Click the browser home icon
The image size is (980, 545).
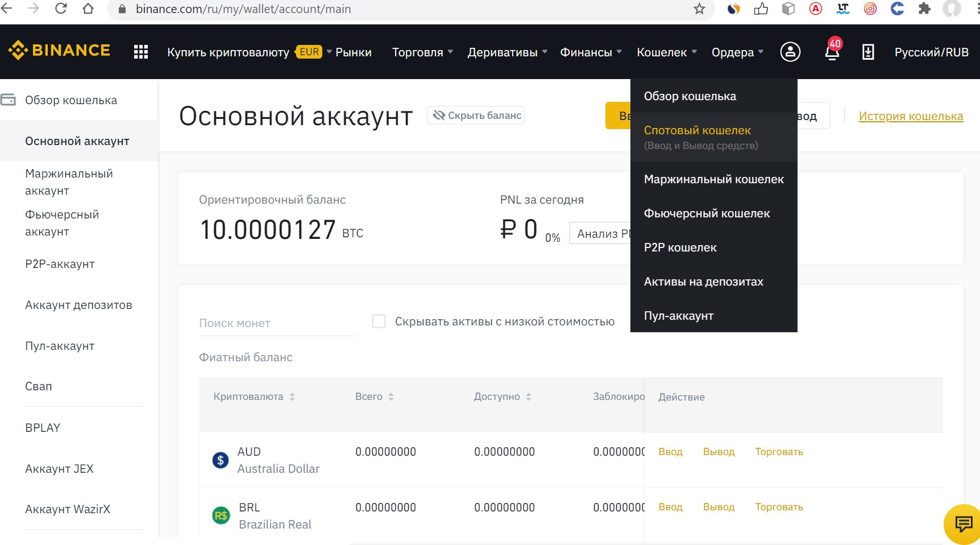coord(88,9)
